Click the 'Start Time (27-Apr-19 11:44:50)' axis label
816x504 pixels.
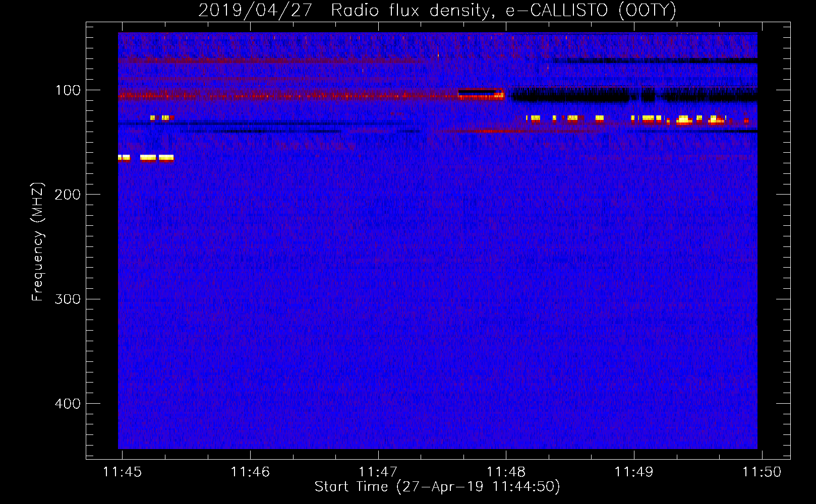tap(437, 487)
